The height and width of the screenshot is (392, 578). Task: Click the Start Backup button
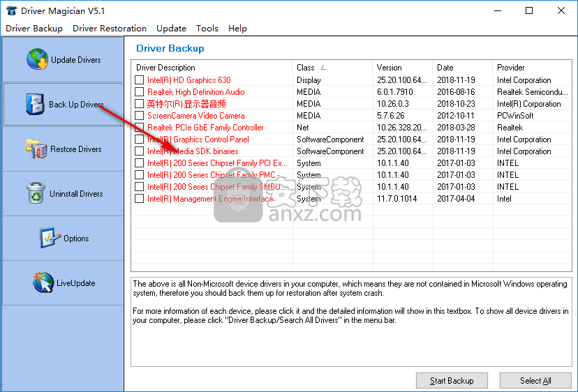pyautogui.click(x=452, y=381)
